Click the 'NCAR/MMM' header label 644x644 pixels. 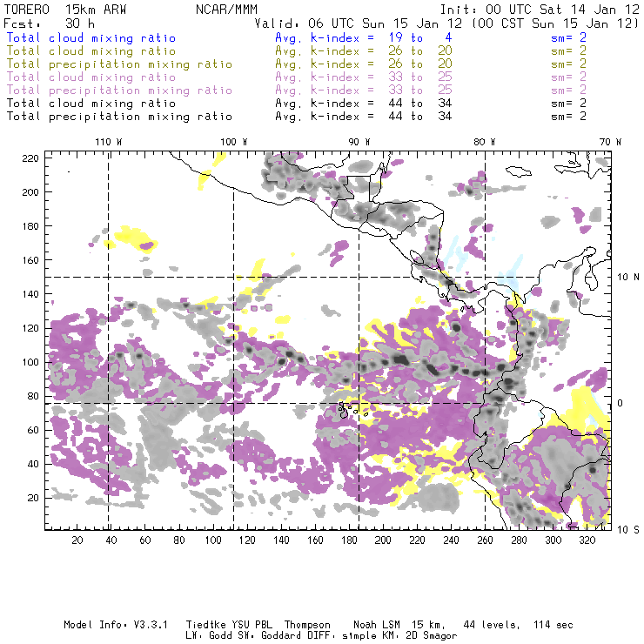226,10
